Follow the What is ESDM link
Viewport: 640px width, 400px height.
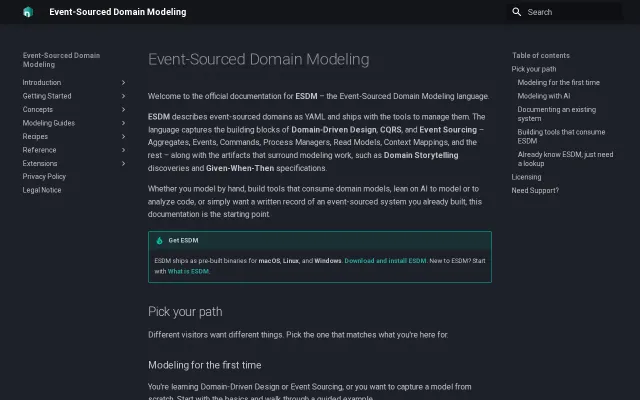pyautogui.click(x=188, y=271)
